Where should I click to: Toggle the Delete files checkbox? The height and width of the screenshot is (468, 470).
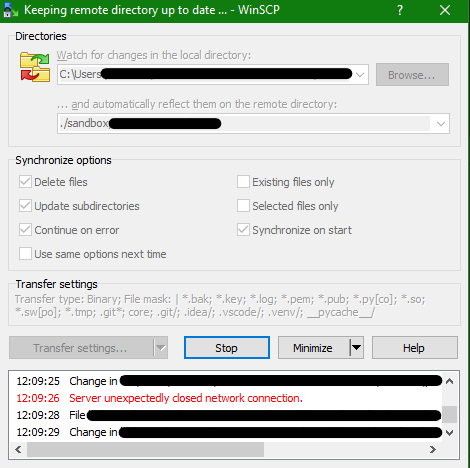click(x=25, y=182)
